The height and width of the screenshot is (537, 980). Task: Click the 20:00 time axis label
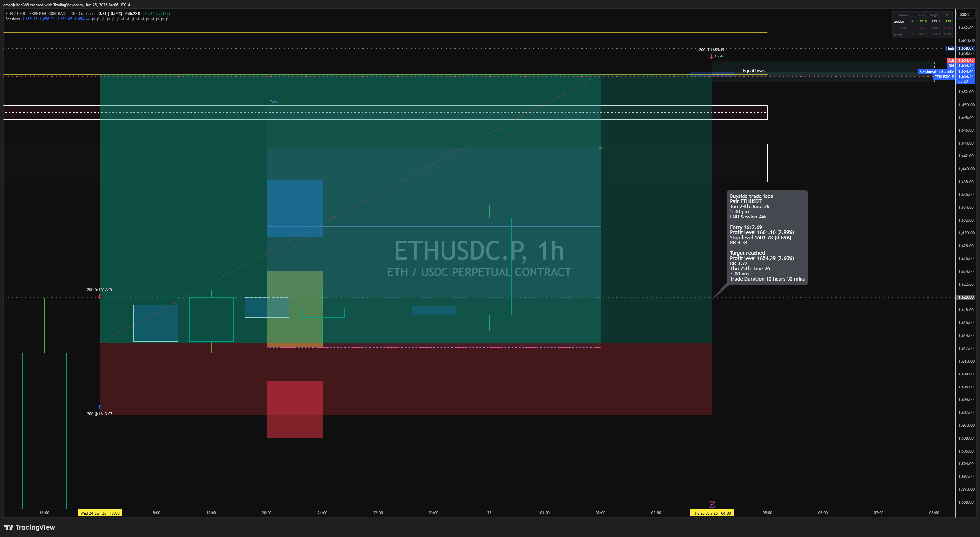(267, 513)
